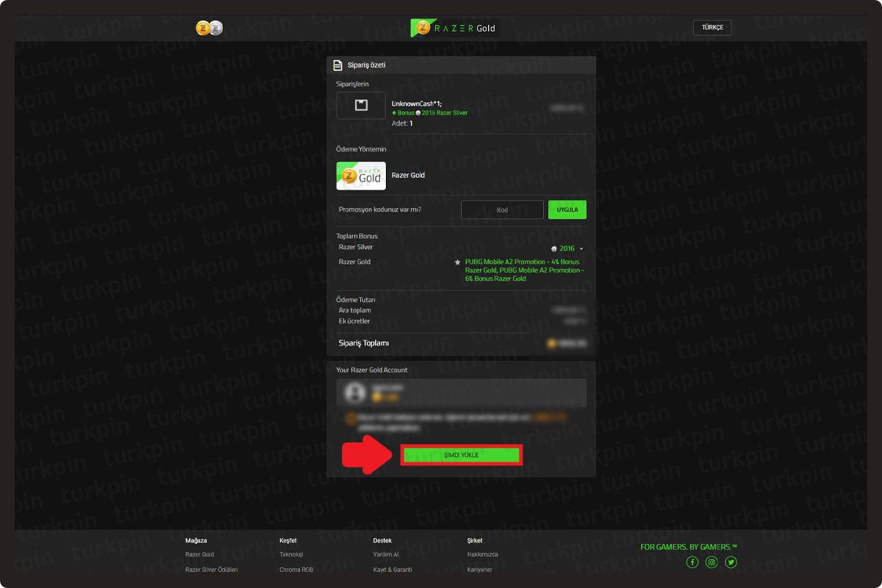
Task: Click the Keşfet footer heading
Action: [x=288, y=540]
